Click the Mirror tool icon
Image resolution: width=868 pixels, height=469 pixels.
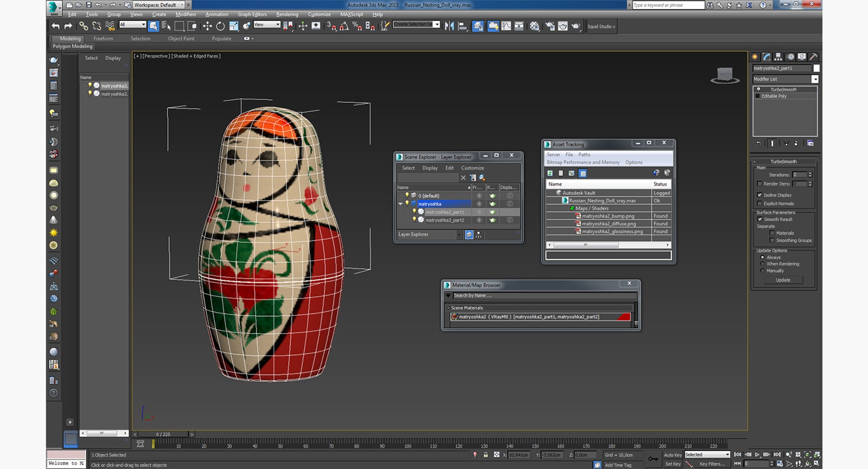pyautogui.click(x=449, y=26)
